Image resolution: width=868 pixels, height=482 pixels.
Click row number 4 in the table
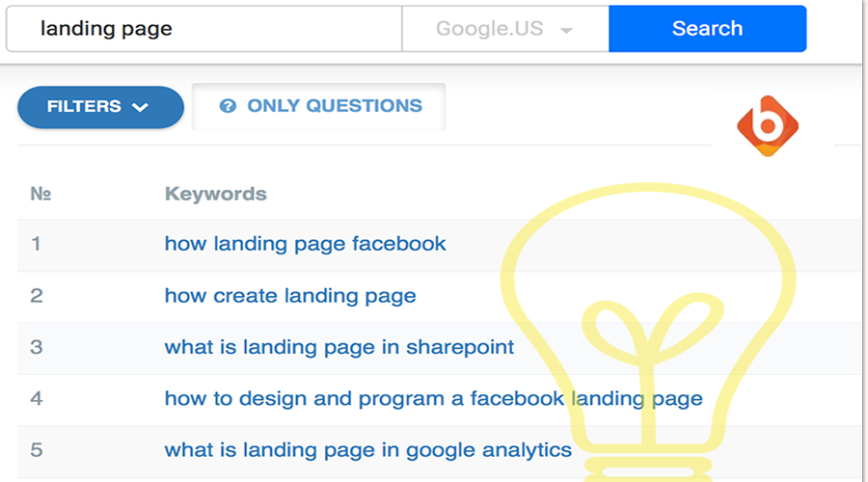click(37, 398)
